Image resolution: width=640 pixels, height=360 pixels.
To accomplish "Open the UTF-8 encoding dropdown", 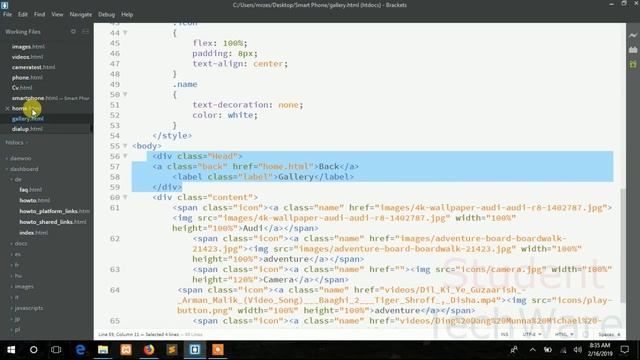I will (x=532, y=334).
